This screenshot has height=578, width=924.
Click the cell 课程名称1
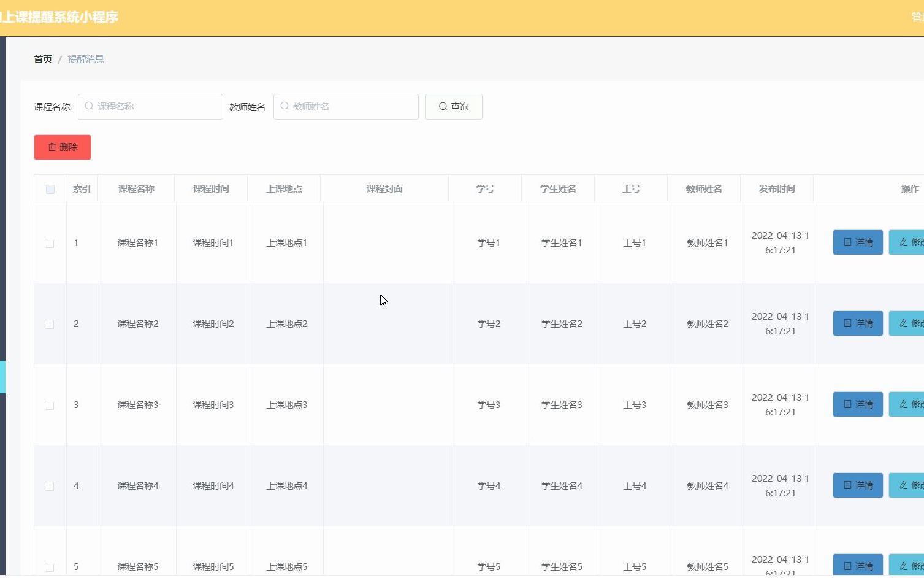click(138, 243)
